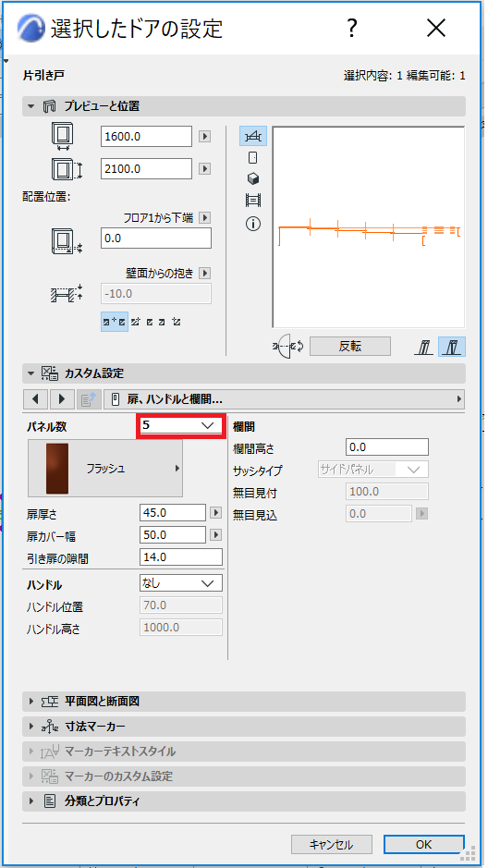Image resolution: width=488 pixels, height=868 pixels.
Task: Open the フロア1から下端 reference arrow menu
Action: (x=204, y=218)
